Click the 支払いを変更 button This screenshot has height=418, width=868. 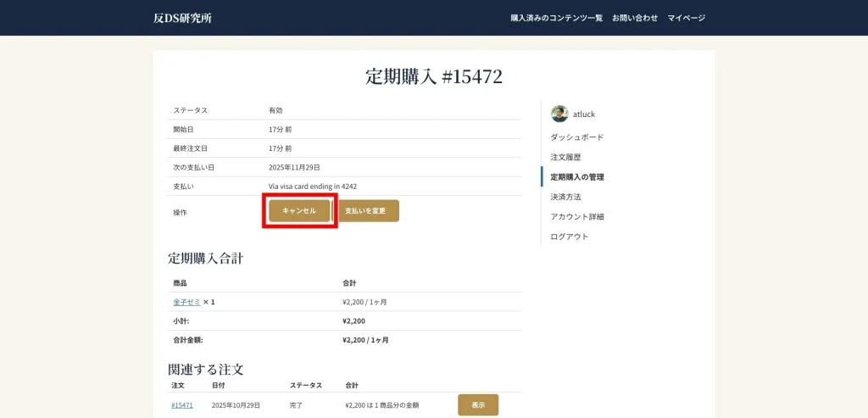click(x=369, y=211)
